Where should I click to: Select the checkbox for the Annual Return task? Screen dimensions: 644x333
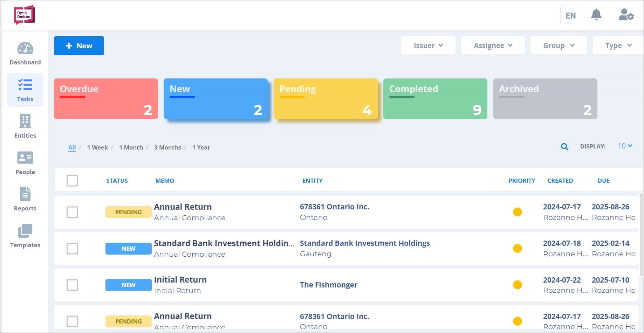[x=72, y=212]
